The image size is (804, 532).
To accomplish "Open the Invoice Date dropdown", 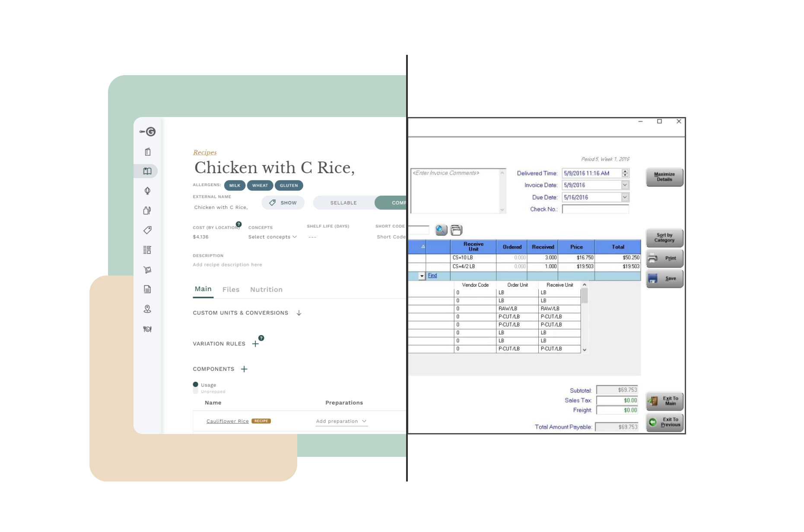I will pos(625,185).
